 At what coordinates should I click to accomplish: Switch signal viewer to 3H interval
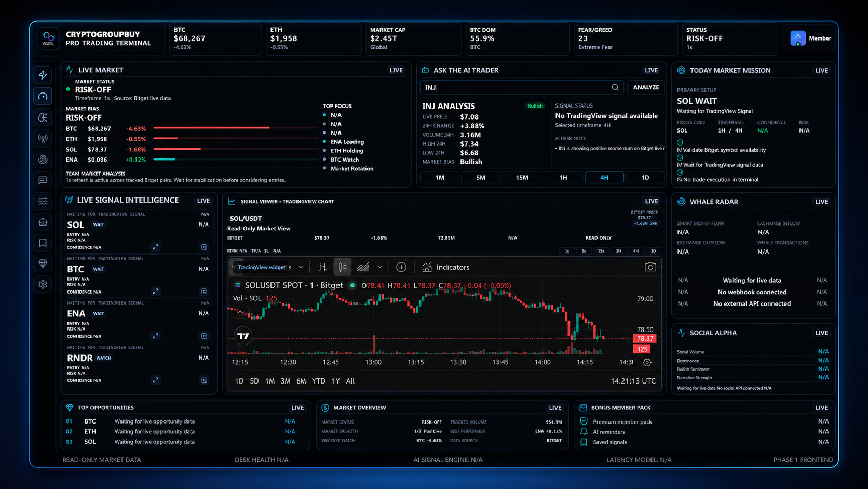pyautogui.click(x=618, y=251)
